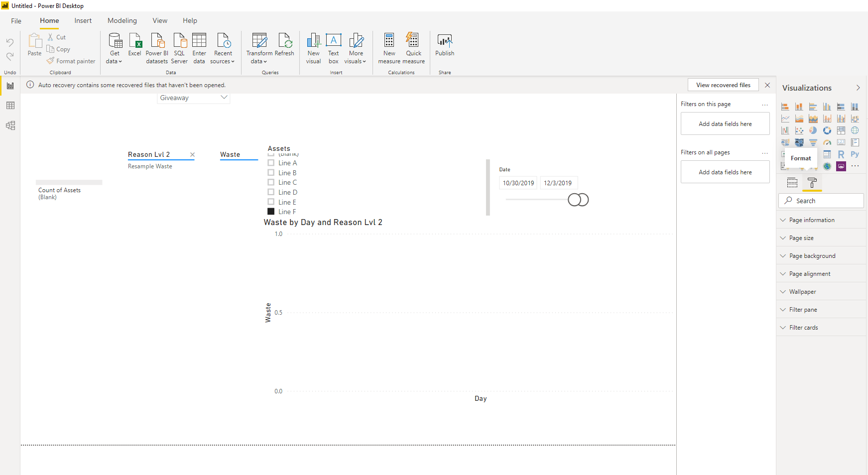868x475 pixels.
Task: Open Quick measure dialog
Action: tap(414, 48)
